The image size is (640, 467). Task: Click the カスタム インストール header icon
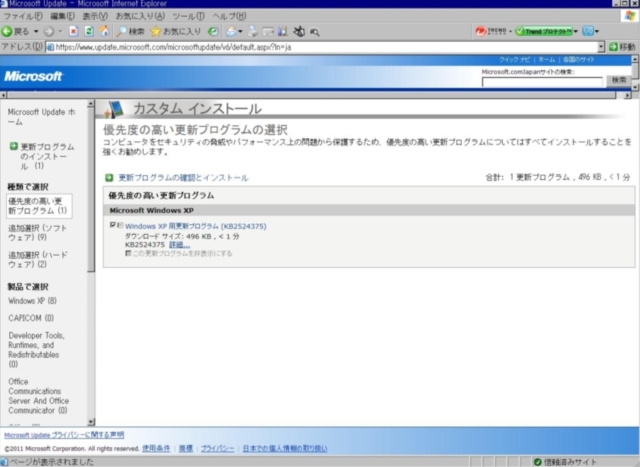114,109
